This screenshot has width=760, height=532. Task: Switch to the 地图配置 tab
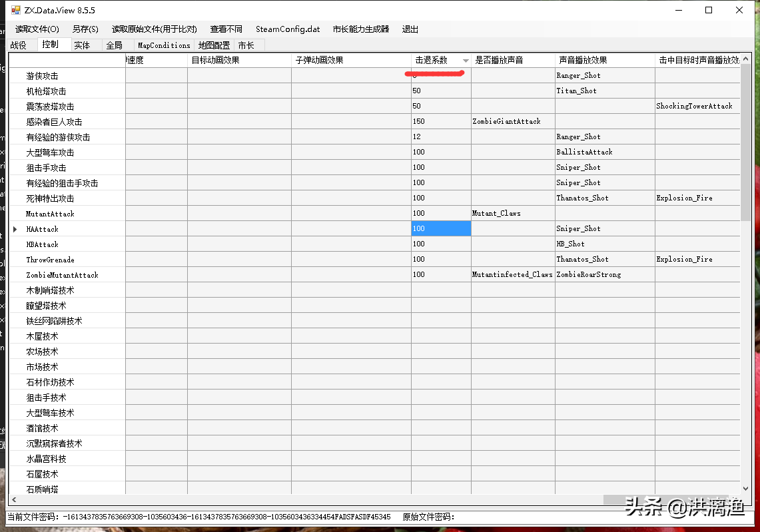click(x=214, y=45)
